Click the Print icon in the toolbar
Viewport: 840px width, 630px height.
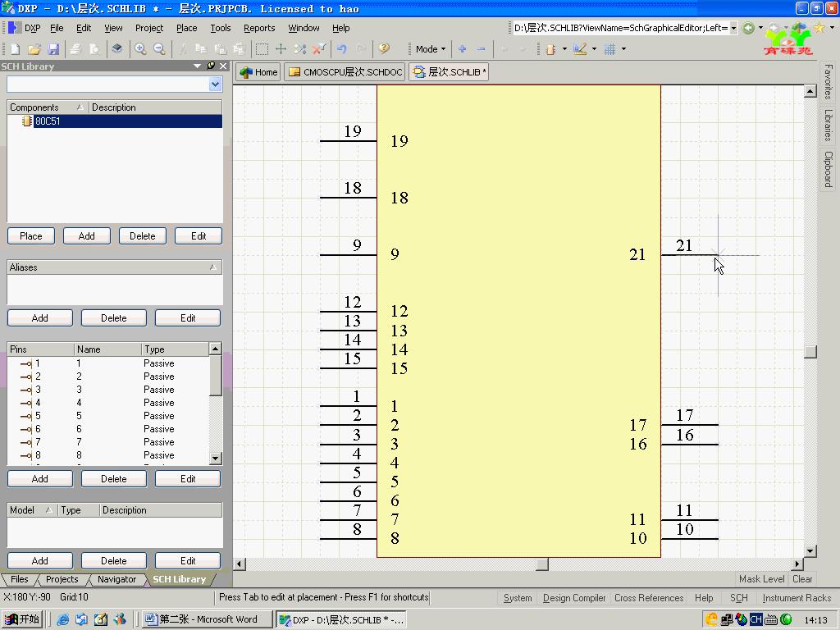tap(75, 49)
